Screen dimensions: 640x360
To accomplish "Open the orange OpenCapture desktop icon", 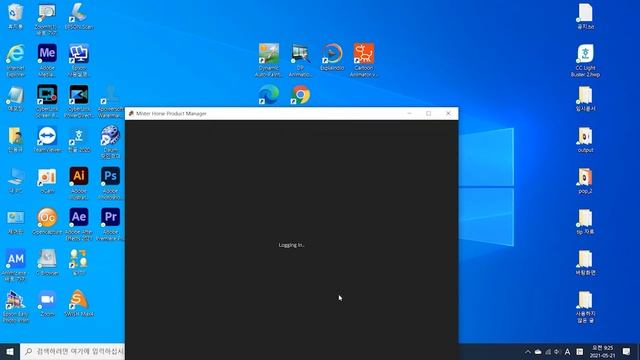I will [47, 221].
